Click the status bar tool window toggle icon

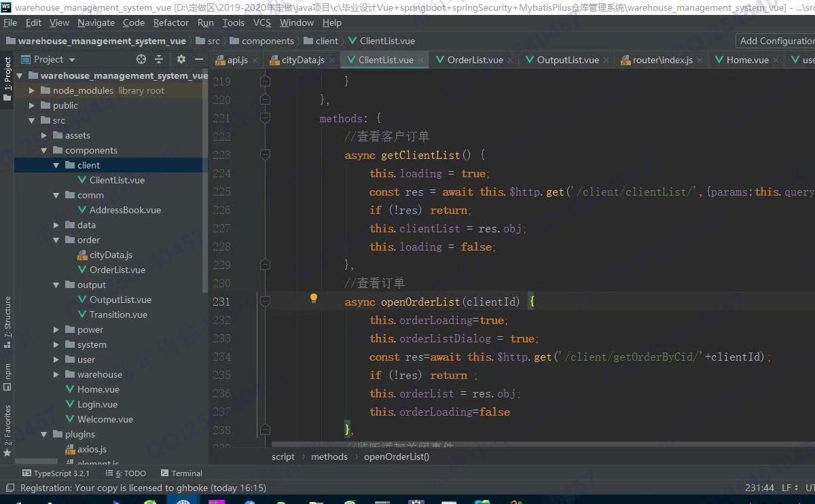pos(9,488)
